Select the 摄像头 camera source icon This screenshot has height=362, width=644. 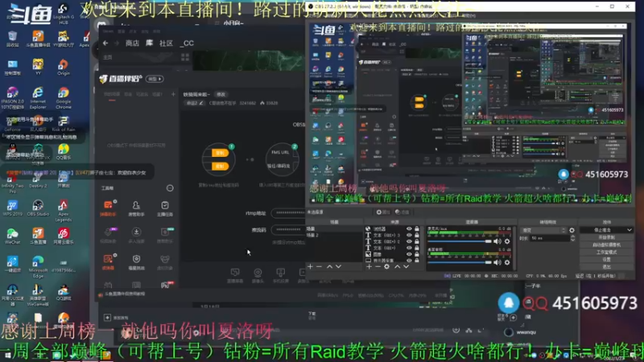(258, 275)
